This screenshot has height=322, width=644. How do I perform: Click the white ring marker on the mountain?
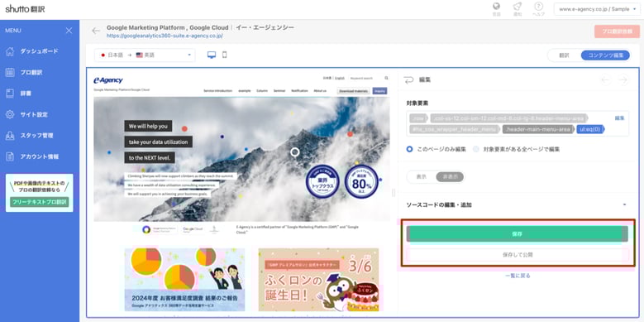click(294, 152)
